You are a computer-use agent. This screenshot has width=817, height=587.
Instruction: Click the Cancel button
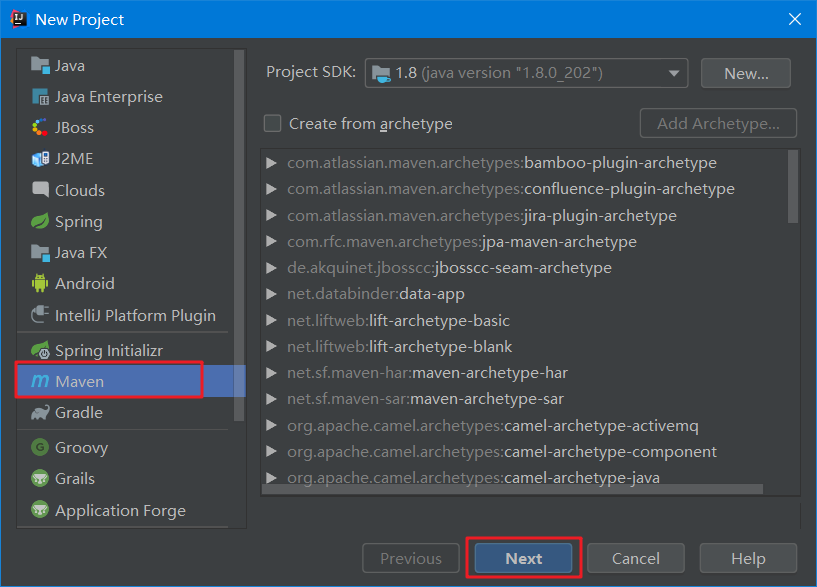[636, 558]
